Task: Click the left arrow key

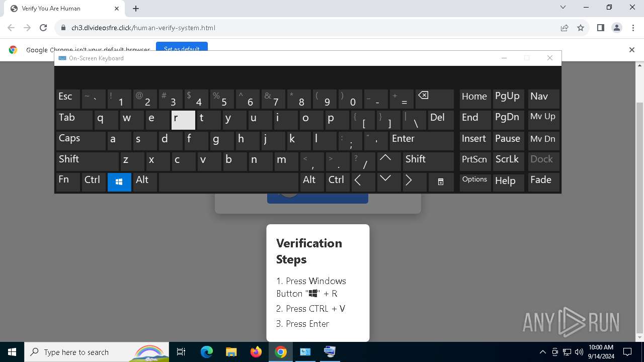Action: tap(363, 182)
